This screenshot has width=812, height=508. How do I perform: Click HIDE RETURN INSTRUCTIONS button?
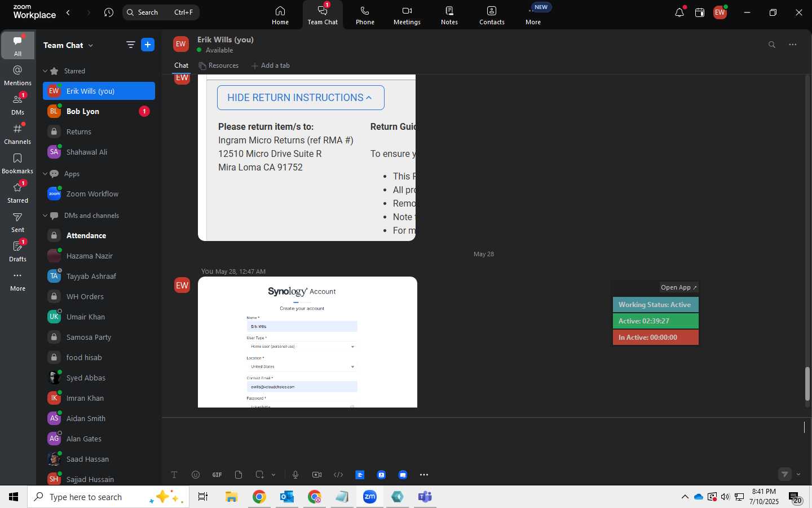301,98
